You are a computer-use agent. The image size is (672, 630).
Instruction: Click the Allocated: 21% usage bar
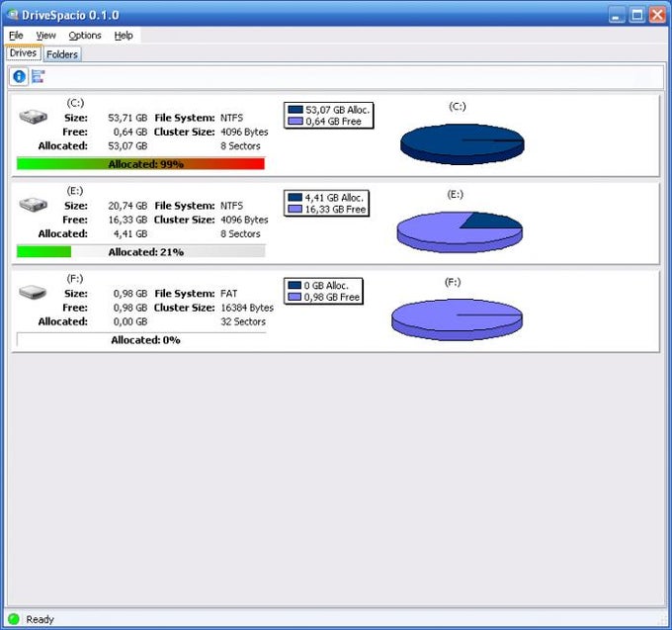point(140,252)
